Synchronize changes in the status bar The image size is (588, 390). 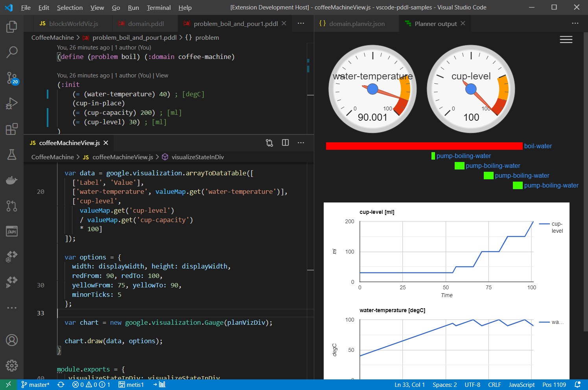pyautogui.click(x=61, y=385)
